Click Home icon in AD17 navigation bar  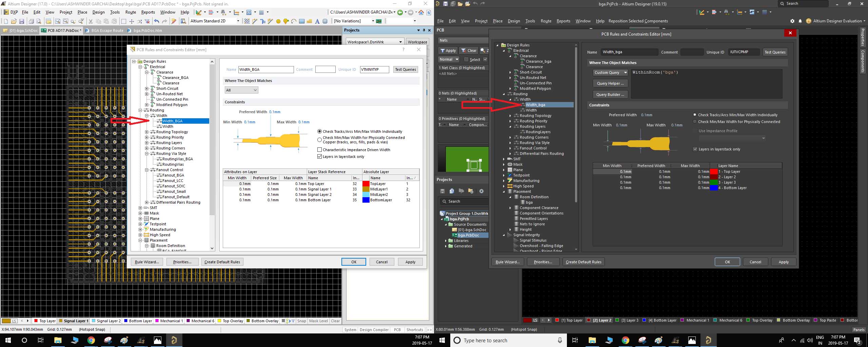tap(421, 13)
